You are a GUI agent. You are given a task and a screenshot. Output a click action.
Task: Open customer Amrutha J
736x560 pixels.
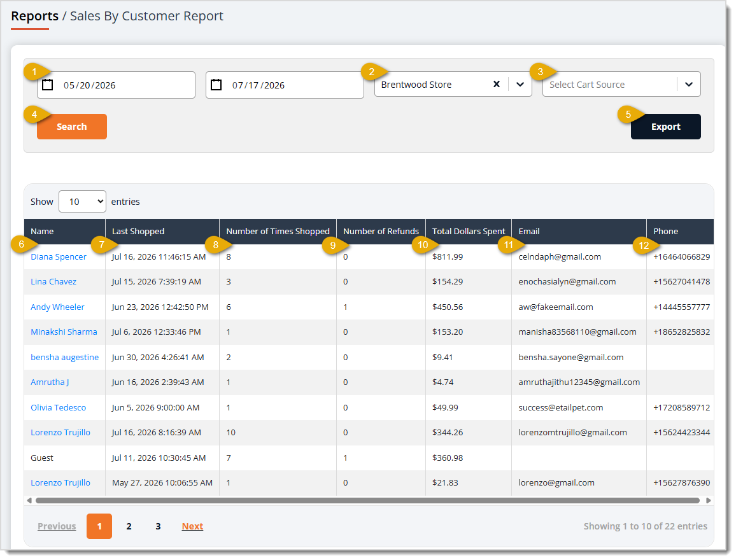click(50, 382)
